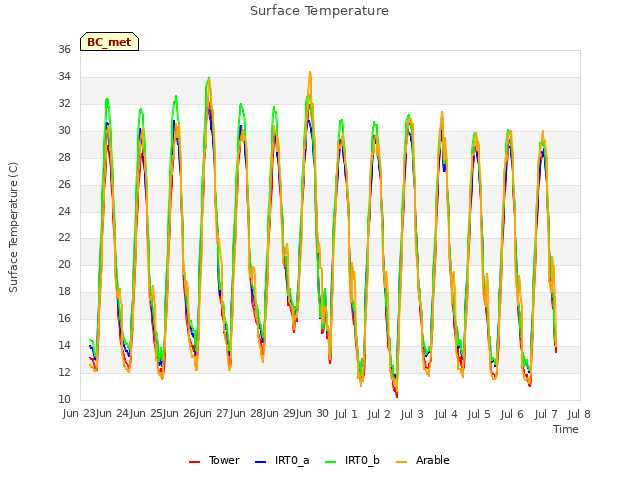Screen dimensions: 640x480
Task: Click the blue IRT0_a legend color marker
Action: pyautogui.click(x=260, y=462)
